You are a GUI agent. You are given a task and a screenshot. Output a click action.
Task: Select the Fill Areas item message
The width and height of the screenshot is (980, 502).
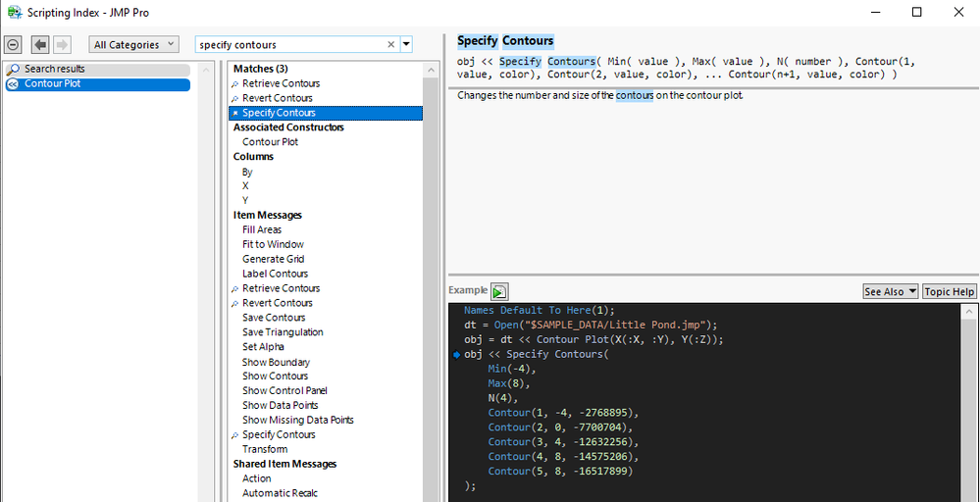pyautogui.click(x=262, y=229)
